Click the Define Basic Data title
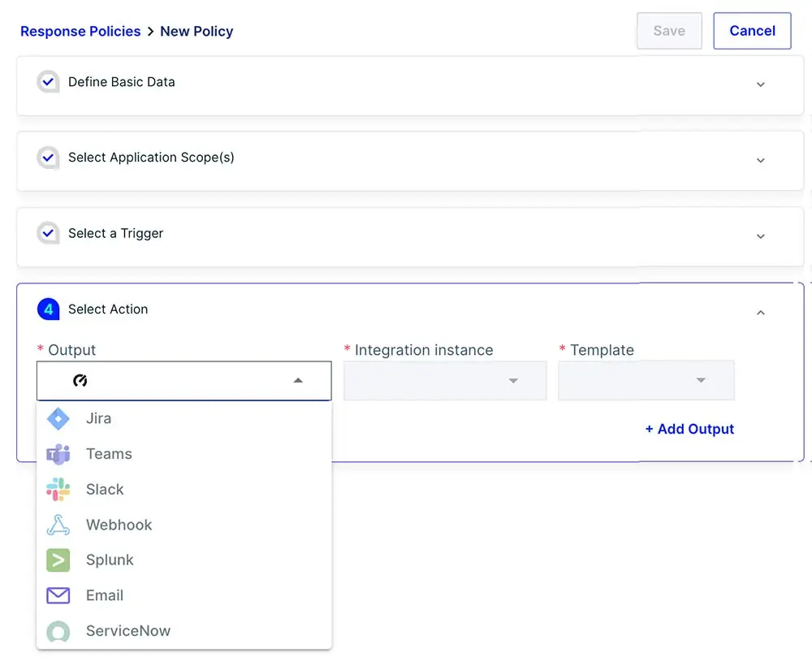The image size is (812, 666). [122, 82]
